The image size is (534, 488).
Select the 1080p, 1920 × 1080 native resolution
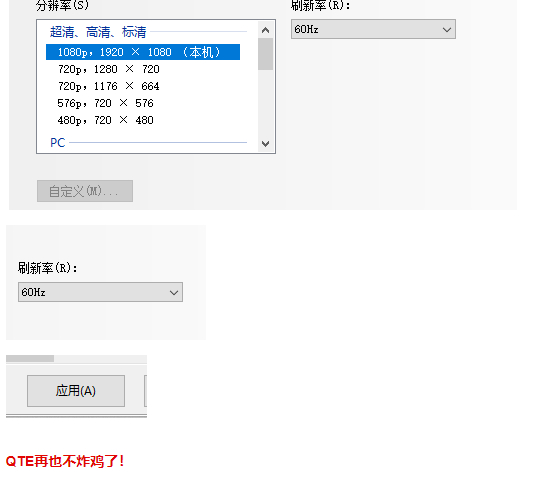click(x=143, y=52)
